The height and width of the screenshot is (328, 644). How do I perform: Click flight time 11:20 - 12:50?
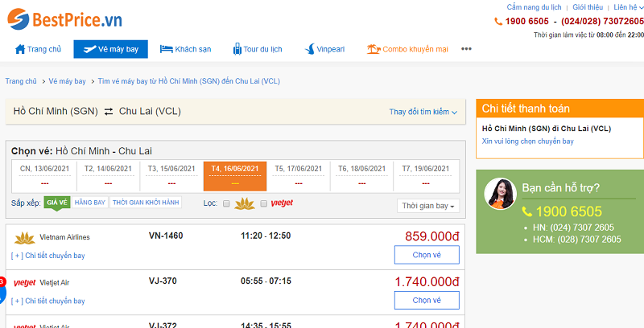coord(266,236)
